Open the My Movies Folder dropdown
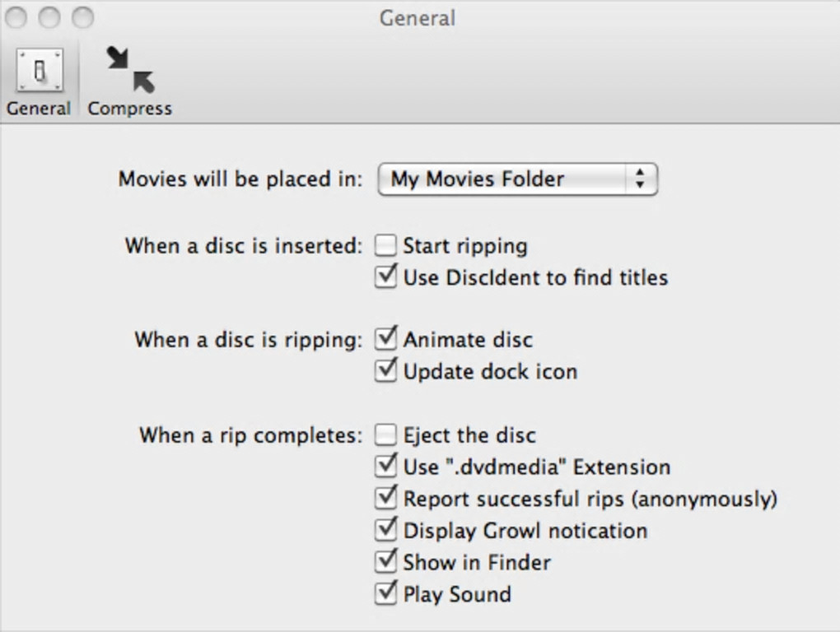 tap(516, 179)
